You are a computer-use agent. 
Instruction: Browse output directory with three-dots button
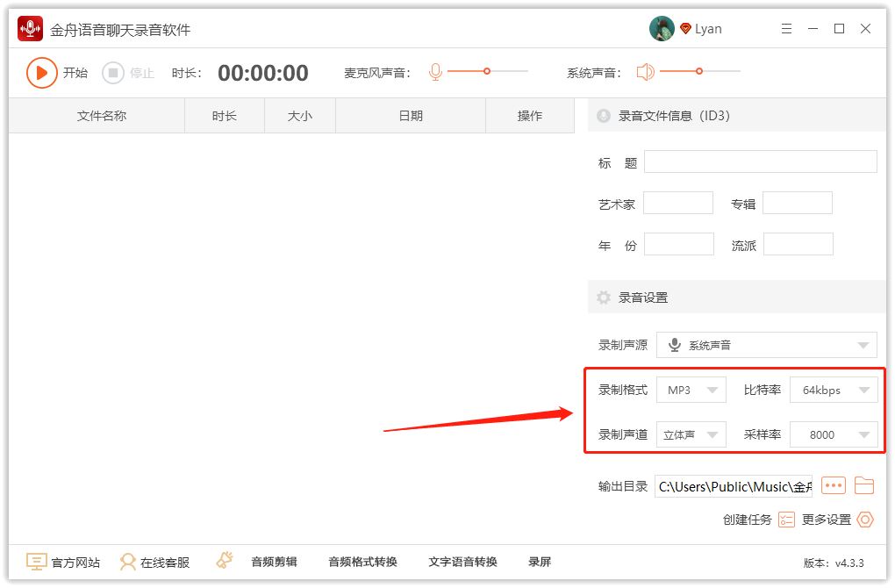pos(833,485)
